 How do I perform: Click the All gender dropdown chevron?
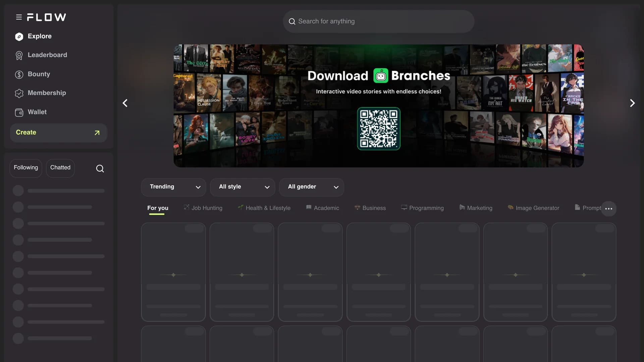(x=336, y=187)
